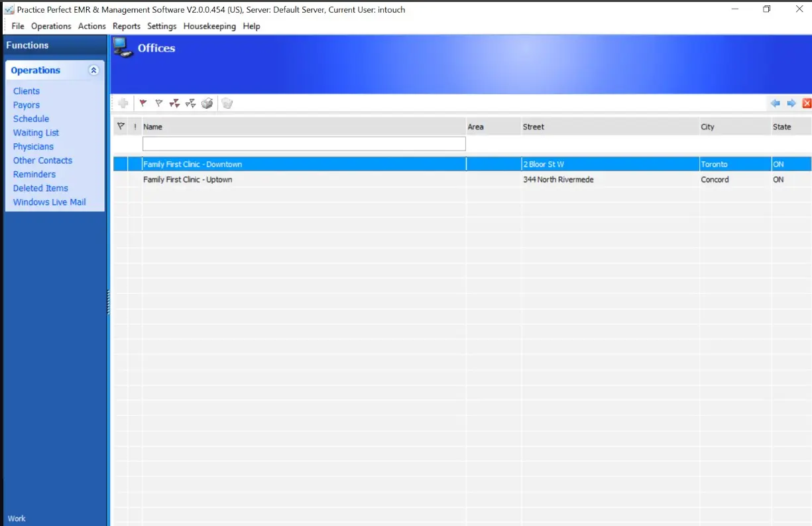Toggle the filter funnel in the grid header
This screenshot has width=812, height=526.
(x=121, y=126)
